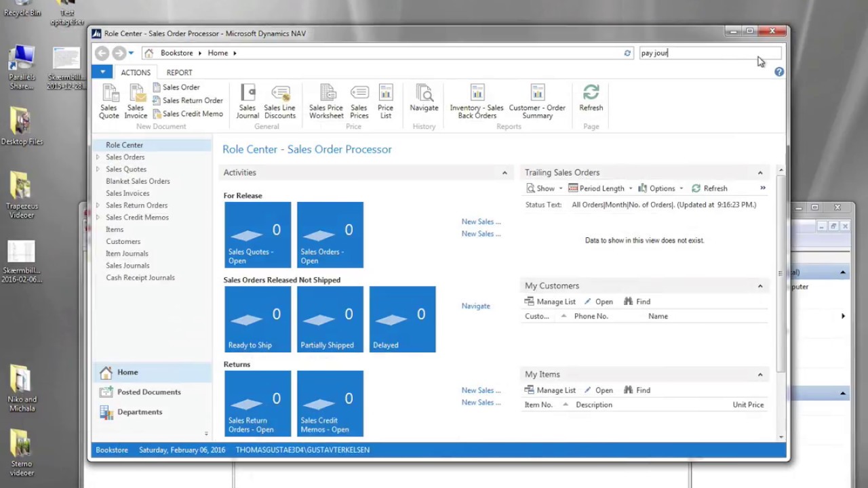Open Sales Line Discounts in ribbon

280,102
